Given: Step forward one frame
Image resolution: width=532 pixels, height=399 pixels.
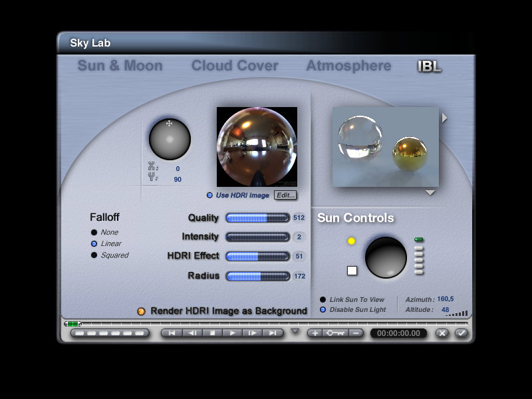Looking at the screenshot, I should [x=253, y=333].
